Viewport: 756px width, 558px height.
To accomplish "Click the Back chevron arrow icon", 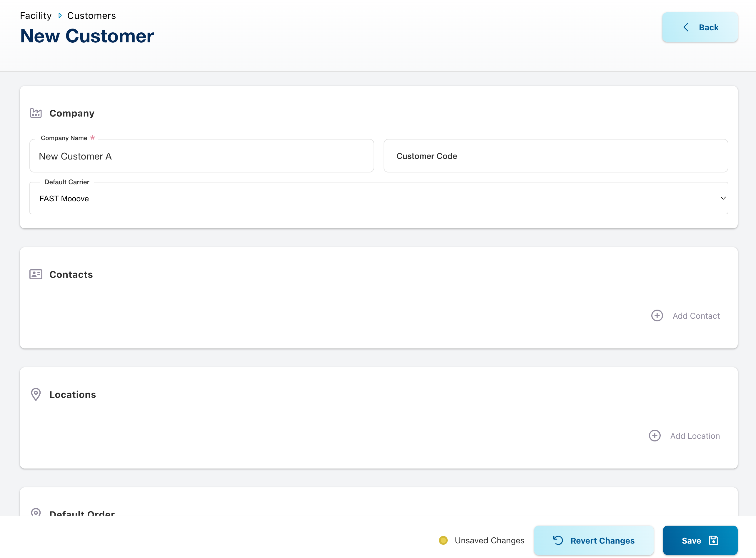I will tap(686, 27).
